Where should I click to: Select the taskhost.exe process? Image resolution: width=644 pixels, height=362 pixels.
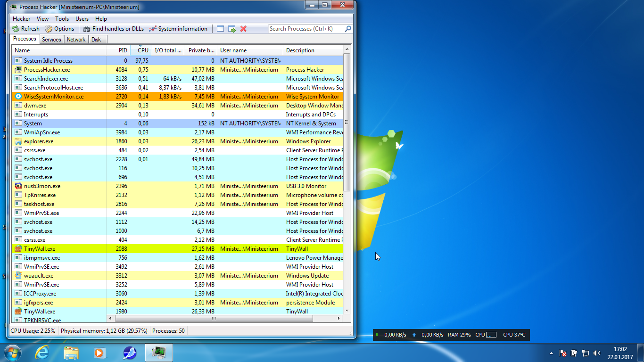coord(178,204)
